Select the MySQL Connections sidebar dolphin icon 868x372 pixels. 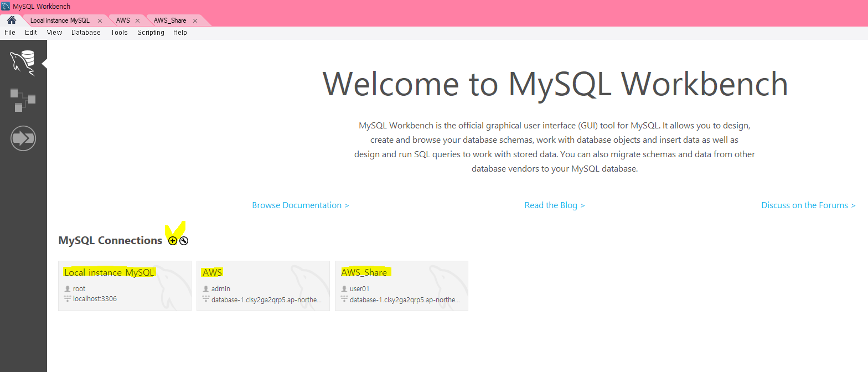pos(23,62)
